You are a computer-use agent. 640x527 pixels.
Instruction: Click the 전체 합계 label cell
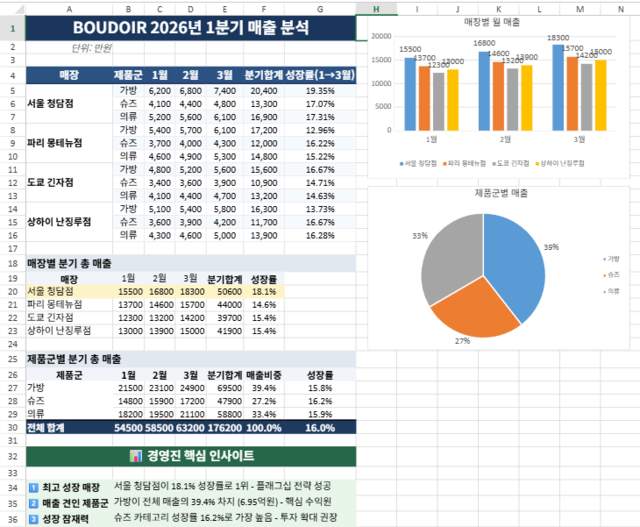tap(69, 427)
